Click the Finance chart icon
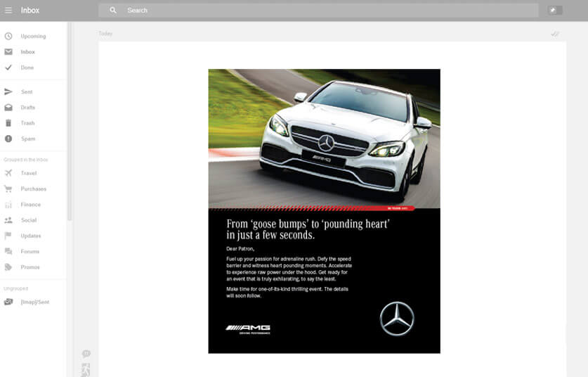This screenshot has height=377, width=588. [x=8, y=205]
